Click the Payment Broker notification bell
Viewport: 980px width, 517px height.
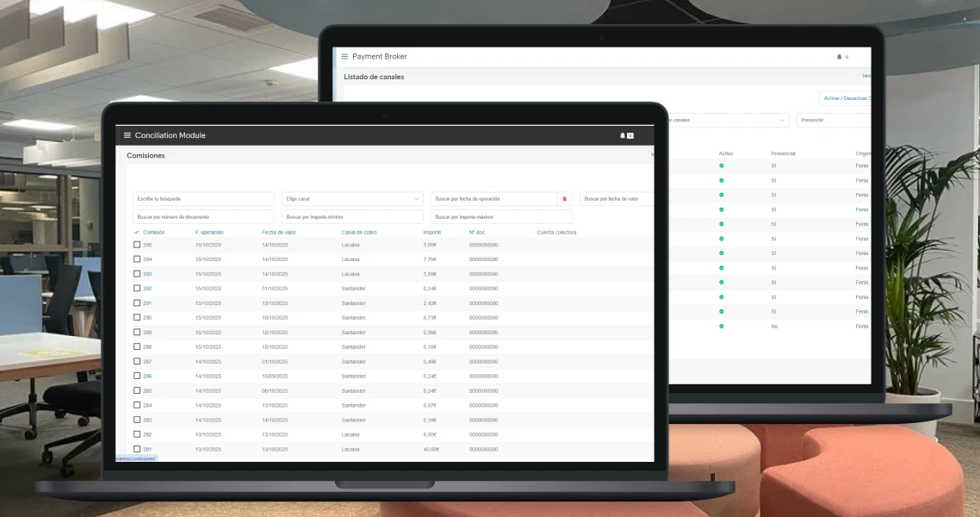[x=840, y=57]
